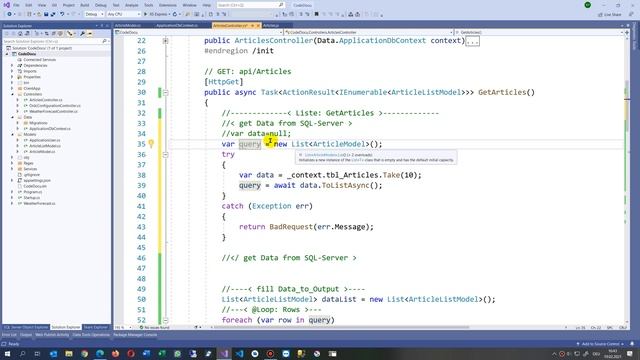This screenshot has width=640, height=360.
Task: Click the Save icon in the toolbar
Action: [x=46, y=14]
